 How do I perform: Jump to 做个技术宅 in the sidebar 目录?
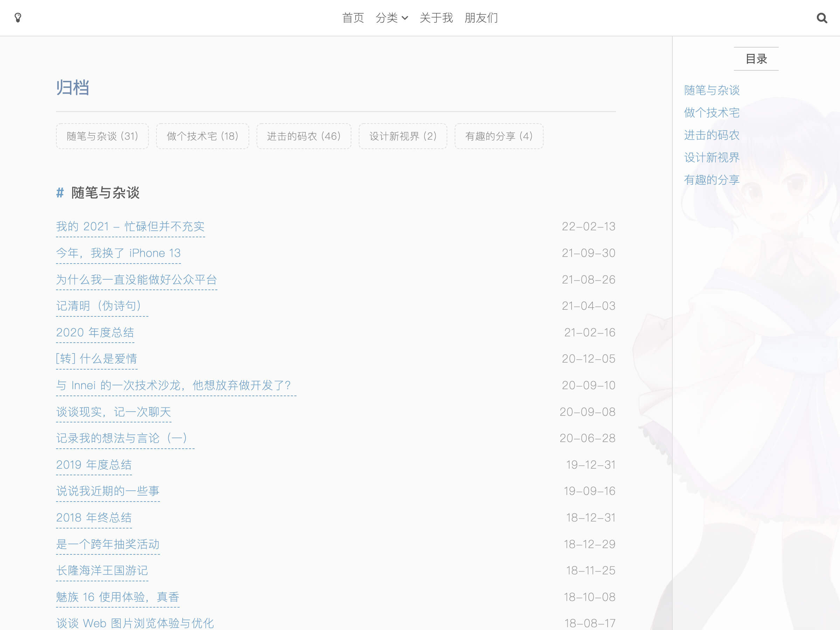click(712, 113)
